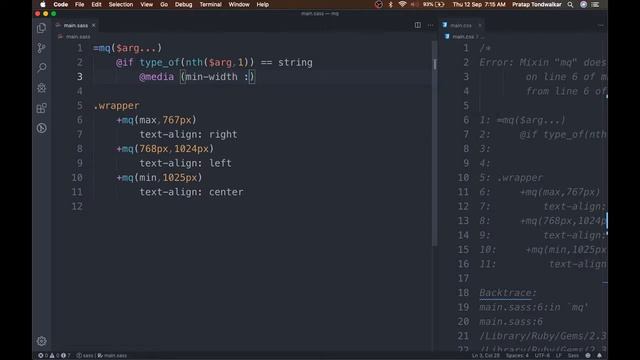Open Siri from the menu bar
Viewport: 640px width, 360px height.
(584, 4)
